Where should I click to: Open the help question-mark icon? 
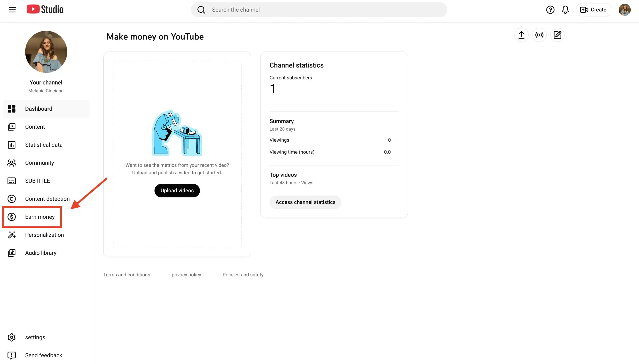[x=550, y=10]
